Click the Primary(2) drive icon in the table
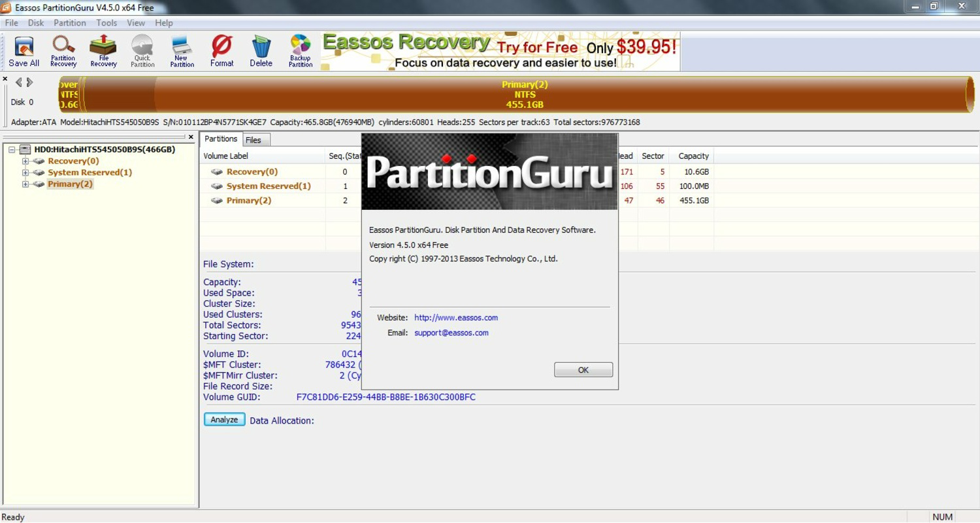Image resolution: width=980 pixels, height=523 pixels. coord(217,201)
